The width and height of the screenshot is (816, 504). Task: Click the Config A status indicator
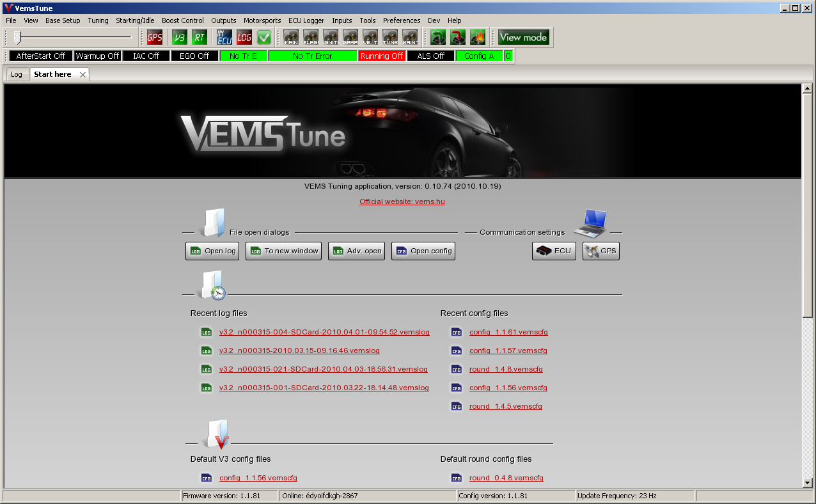tap(479, 56)
